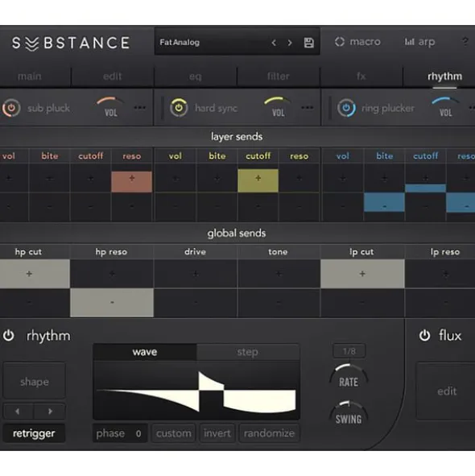
Task: Select previous shape with left arrow
Action: (18, 412)
